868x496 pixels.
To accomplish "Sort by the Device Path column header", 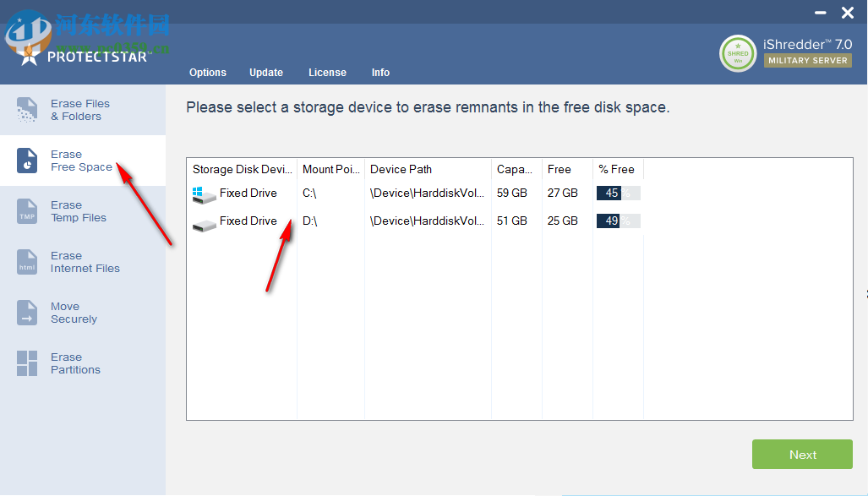I will click(428, 169).
